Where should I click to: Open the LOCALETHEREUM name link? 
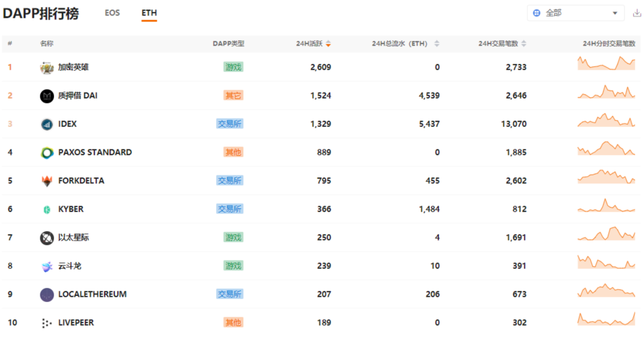[x=92, y=294]
